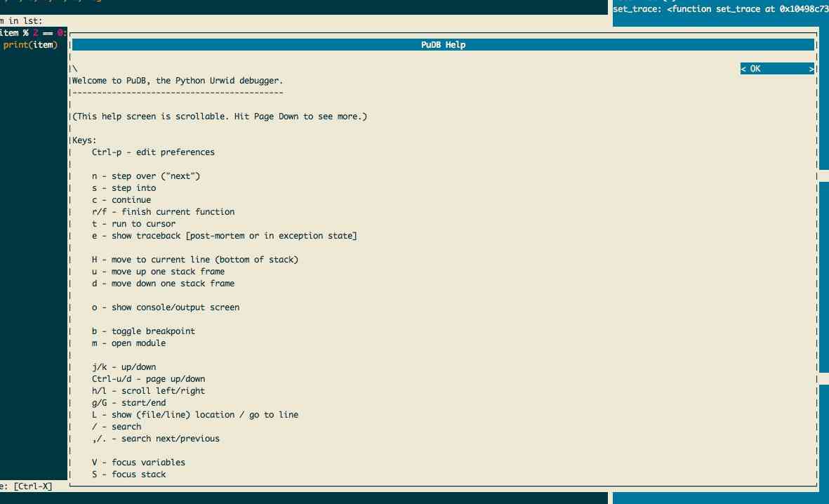829x504 pixels.
Task: Click the 'r/f - finish current function' line
Action: [x=163, y=212]
